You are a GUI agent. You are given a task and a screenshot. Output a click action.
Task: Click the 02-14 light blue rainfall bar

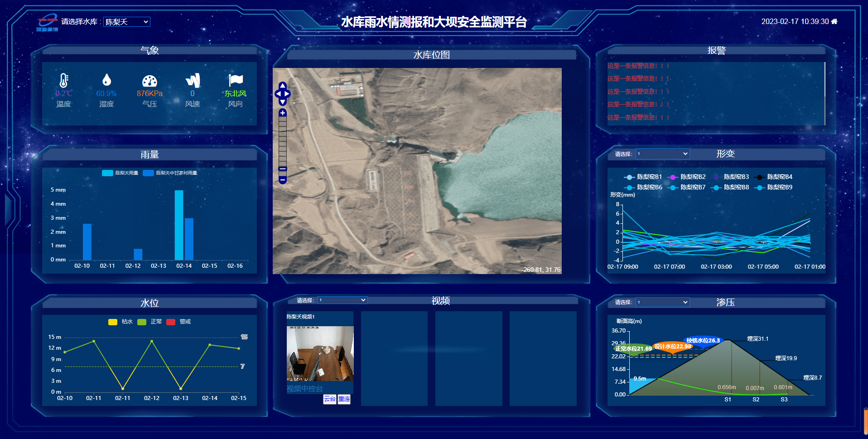[179, 225]
